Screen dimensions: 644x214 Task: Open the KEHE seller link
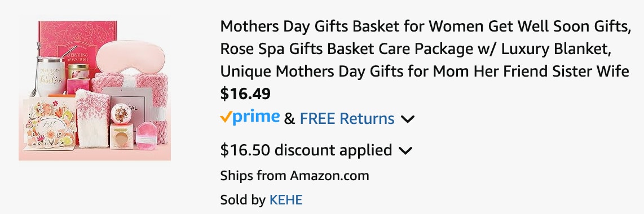286,200
